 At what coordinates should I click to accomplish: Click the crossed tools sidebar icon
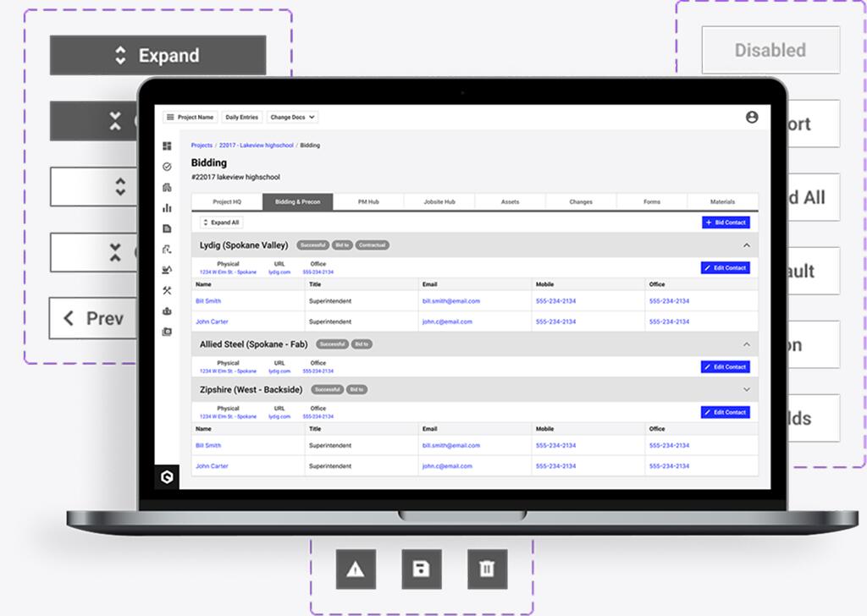tap(167, 290)
